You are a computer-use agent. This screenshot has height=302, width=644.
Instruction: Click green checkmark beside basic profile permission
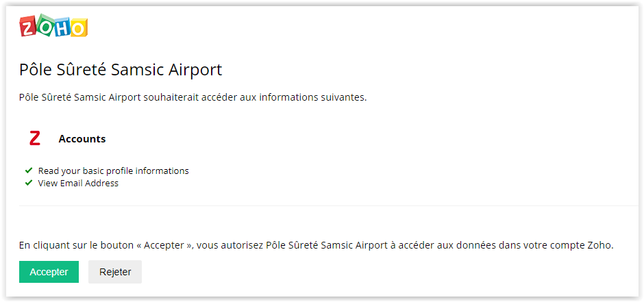pyautogui.click(x=29, y=171)
